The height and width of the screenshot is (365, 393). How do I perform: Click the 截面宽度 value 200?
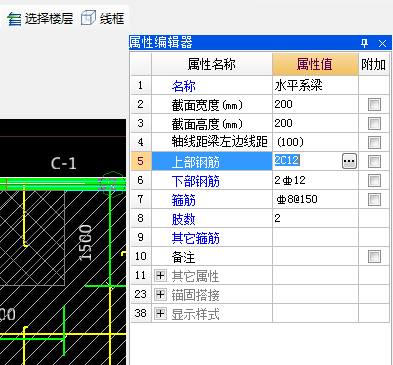[283, 104]
